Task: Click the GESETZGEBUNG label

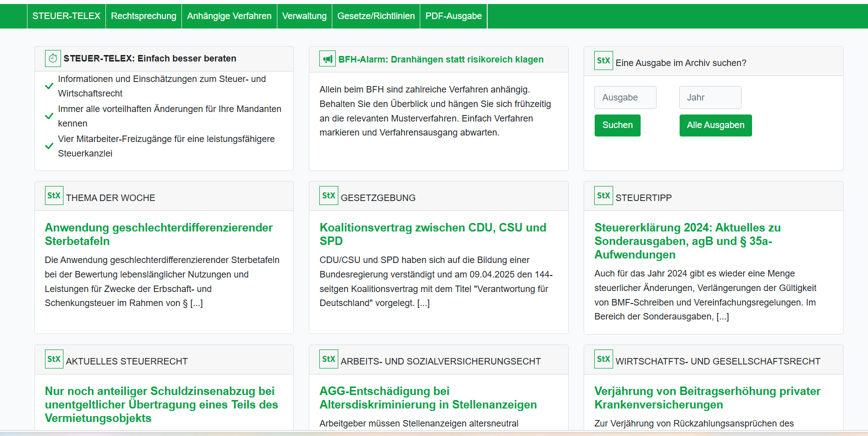Action: point(378,198)
